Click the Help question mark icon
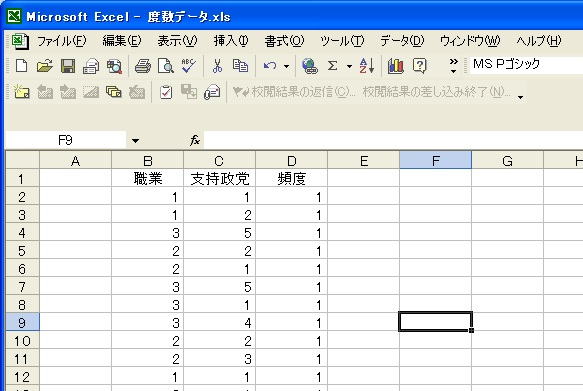Screen dimensions: 583x391 (419, 66)
